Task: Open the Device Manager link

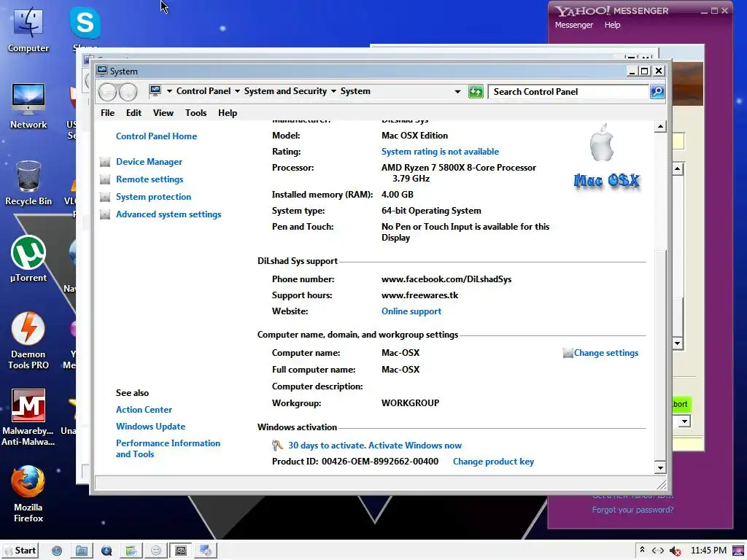Action: tap(149, 162)
